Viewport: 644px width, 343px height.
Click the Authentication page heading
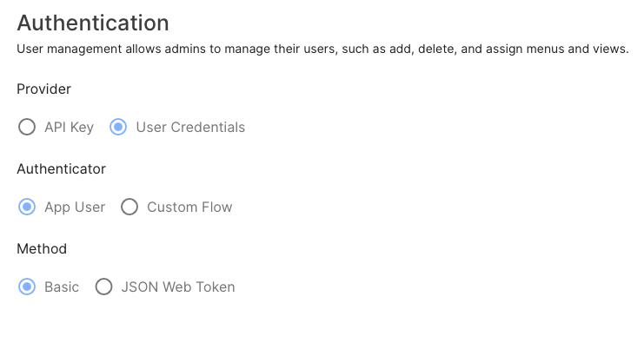(93, 23)
